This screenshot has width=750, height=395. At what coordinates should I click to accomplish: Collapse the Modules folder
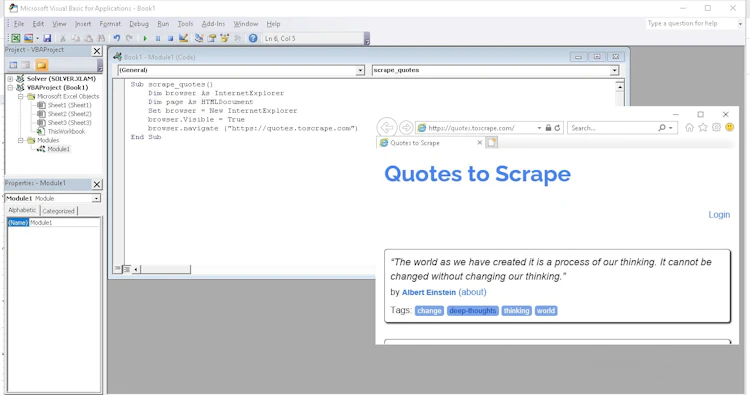click(21, 141)
